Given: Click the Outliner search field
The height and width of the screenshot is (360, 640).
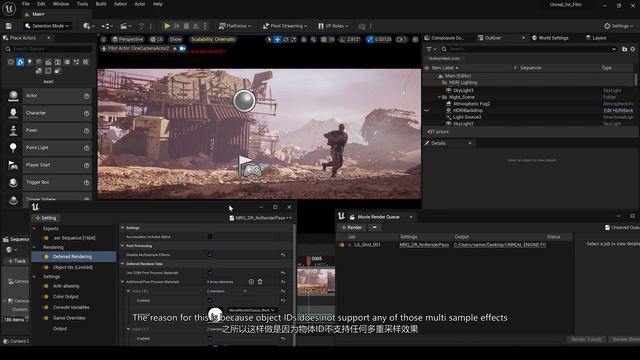Looking at the screenshot, I should coord(530,49).
